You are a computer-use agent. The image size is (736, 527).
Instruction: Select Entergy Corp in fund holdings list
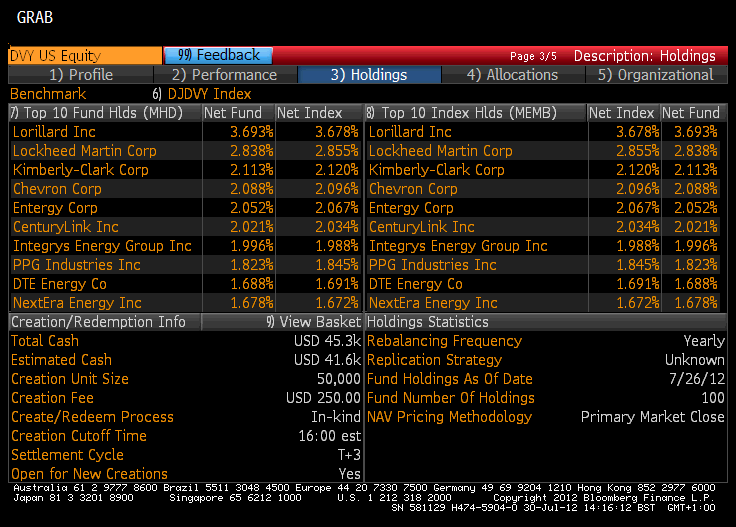(55, 208)
